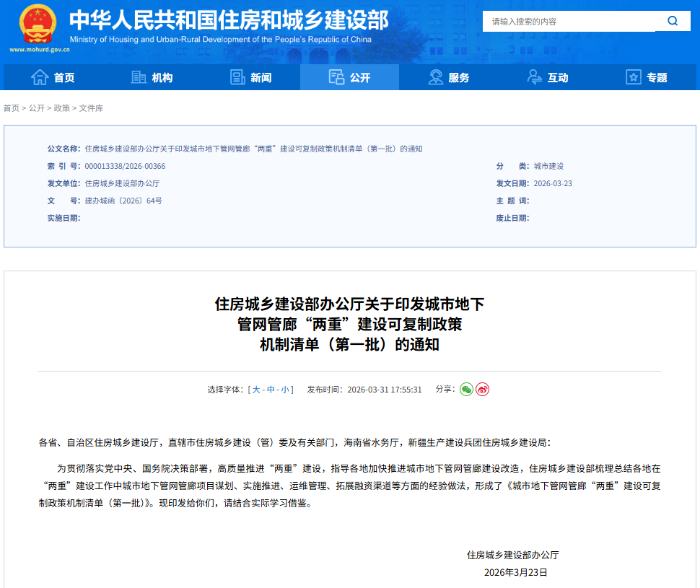Click the people icon beside 互动
This screenshot has width=700, height=588.
pos(535,77)
